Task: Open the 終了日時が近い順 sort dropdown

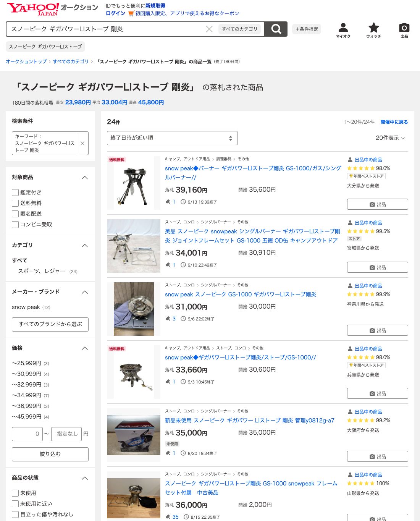Action: pyautogui.click(x=172, y=138)
